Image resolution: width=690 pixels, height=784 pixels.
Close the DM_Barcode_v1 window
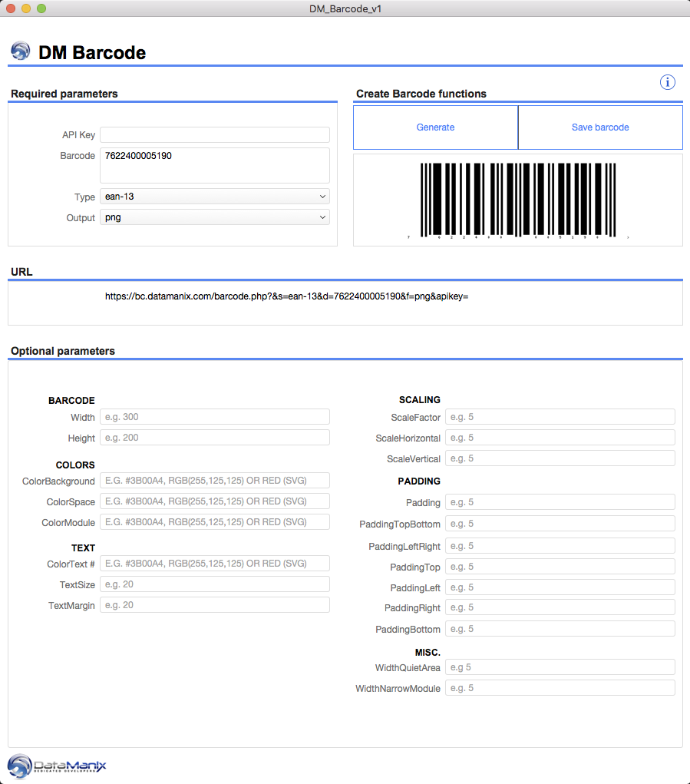[11, 8]
